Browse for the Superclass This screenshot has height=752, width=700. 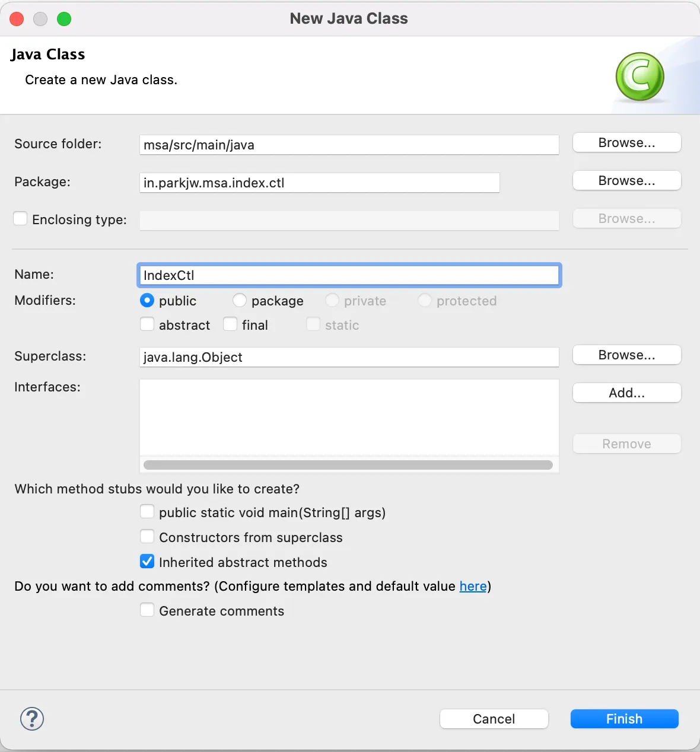(x=626, y=355)
